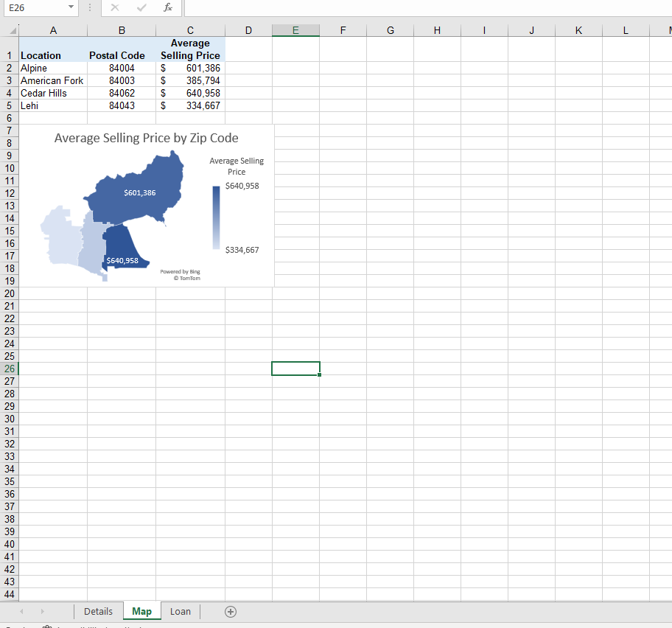Click the map legend title Average Selling Price

pos(237,167)
